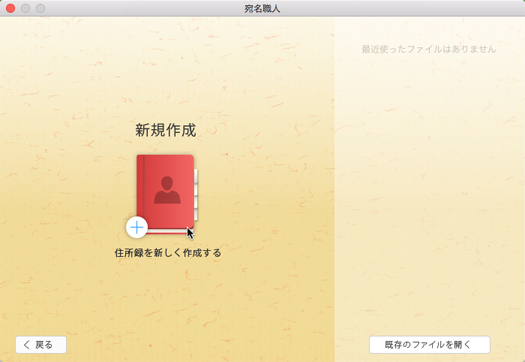
Task: Click the left chevron inside the 戻る button
Action: [27, 345]
